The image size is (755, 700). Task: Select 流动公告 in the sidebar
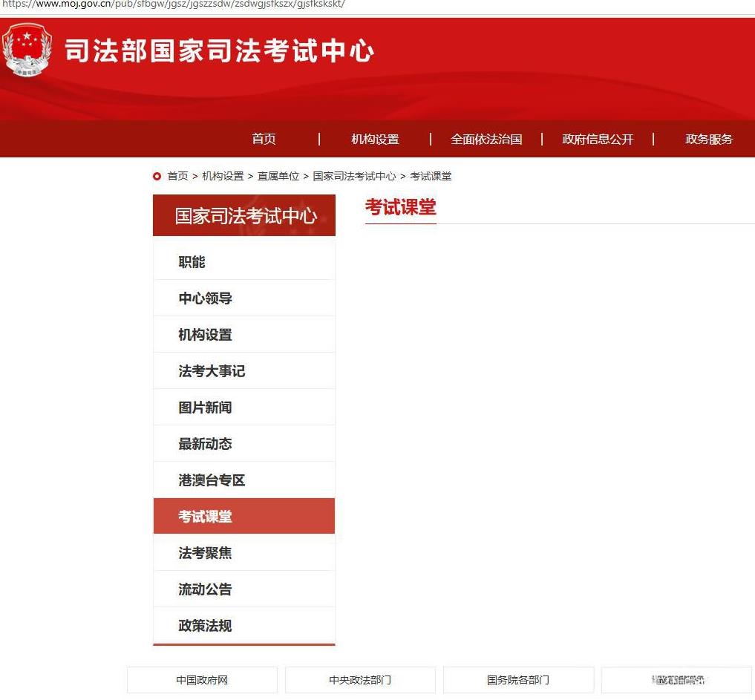click(244, 589)
